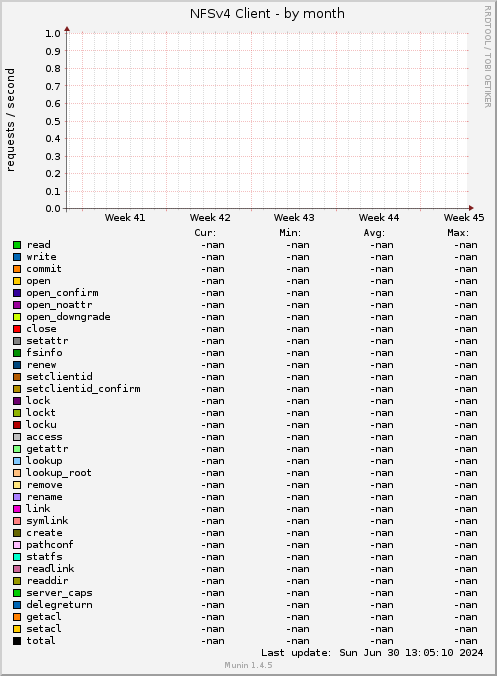Click the blue write legend swatch
The height and width of the screenshot is (676, 497).
(x=17, y=257)
